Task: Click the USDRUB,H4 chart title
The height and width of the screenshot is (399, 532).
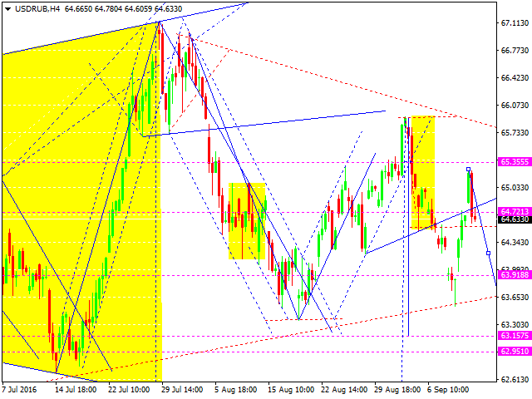Action: (37, 9)
